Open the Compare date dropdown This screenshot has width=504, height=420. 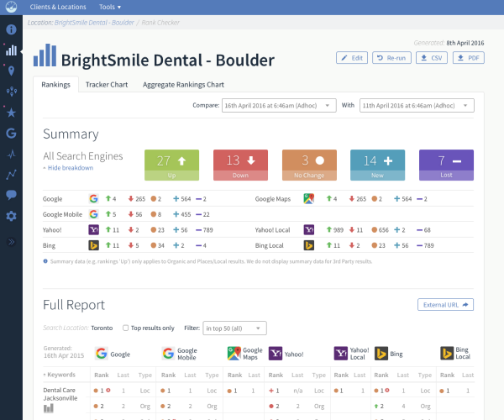point(279,105)
